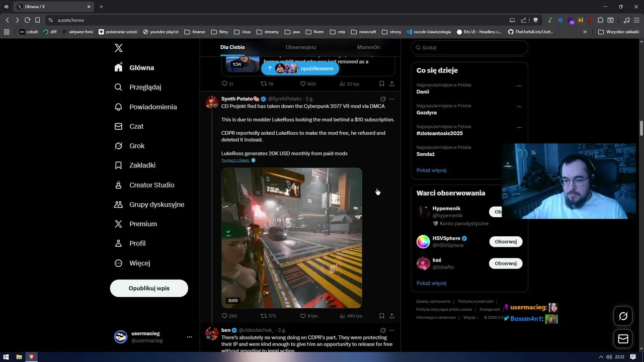Click Opublikuj wpis button
This screenshot has height=362, width=644.
pos(149,288)
